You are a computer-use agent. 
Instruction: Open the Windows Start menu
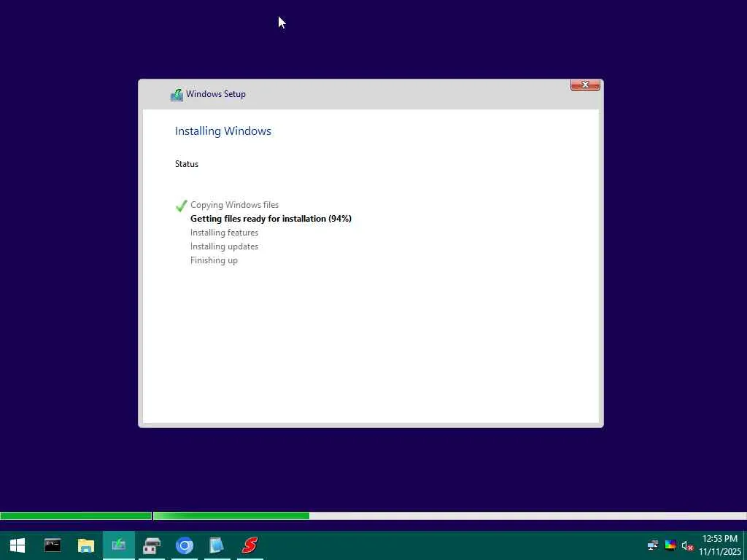18,545
